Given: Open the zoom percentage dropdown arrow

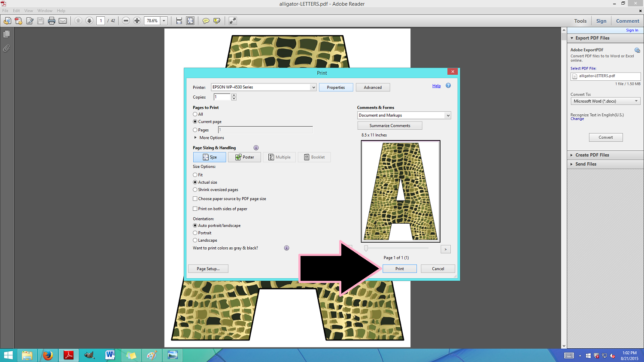Looking at the screenshot, I should [164, 21].
